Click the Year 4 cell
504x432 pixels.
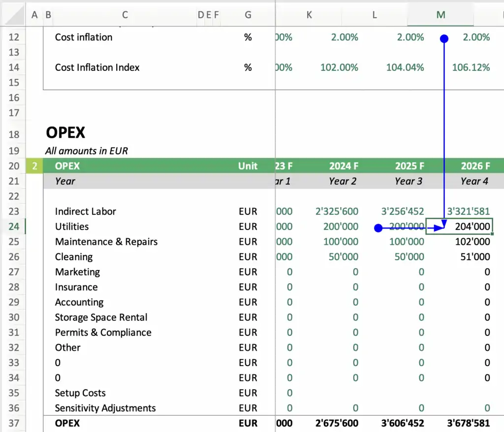[474, 181]
